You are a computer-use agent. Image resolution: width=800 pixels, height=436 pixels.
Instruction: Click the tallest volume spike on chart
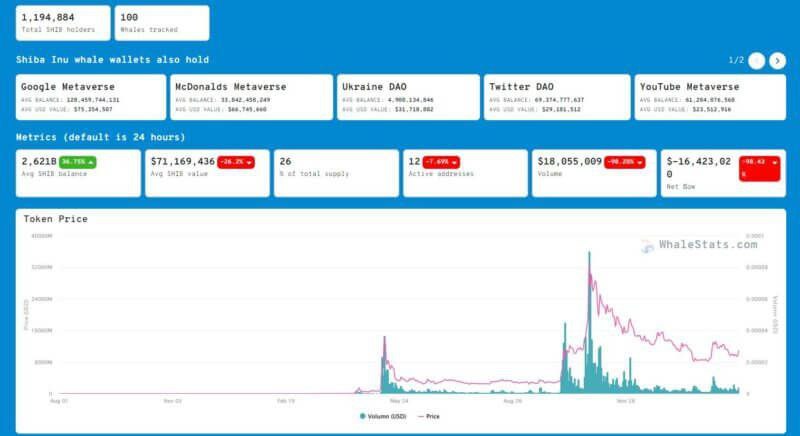589,321
